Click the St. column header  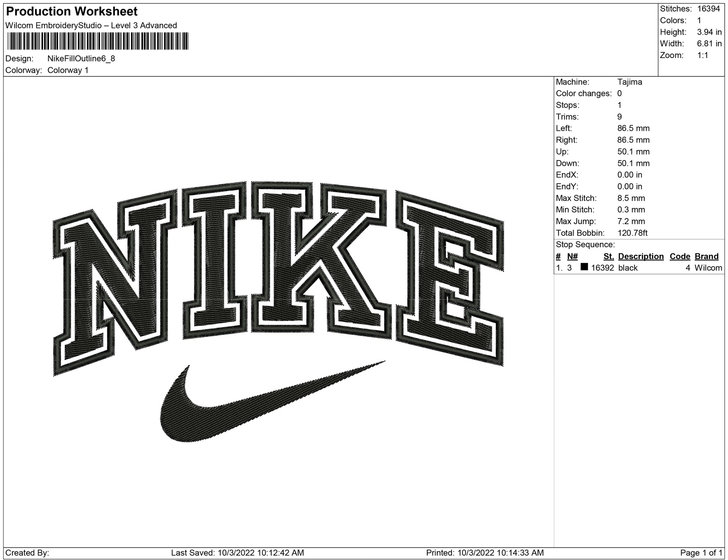(x=609, y=256)
